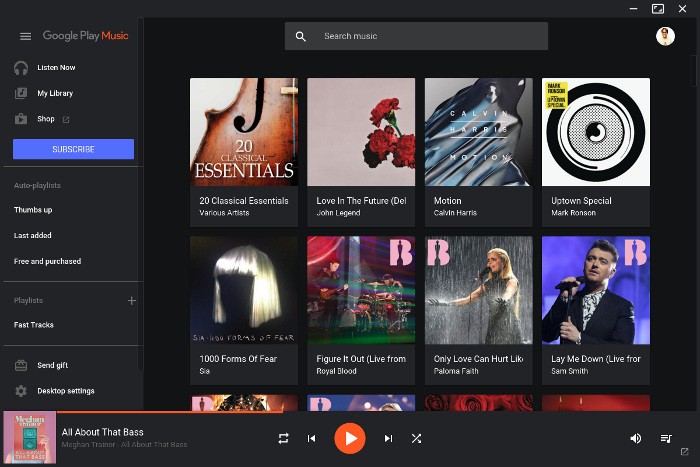Open the Uptown Special album cover
Viewport: 700px width, 467px height.
coord(595,132)
